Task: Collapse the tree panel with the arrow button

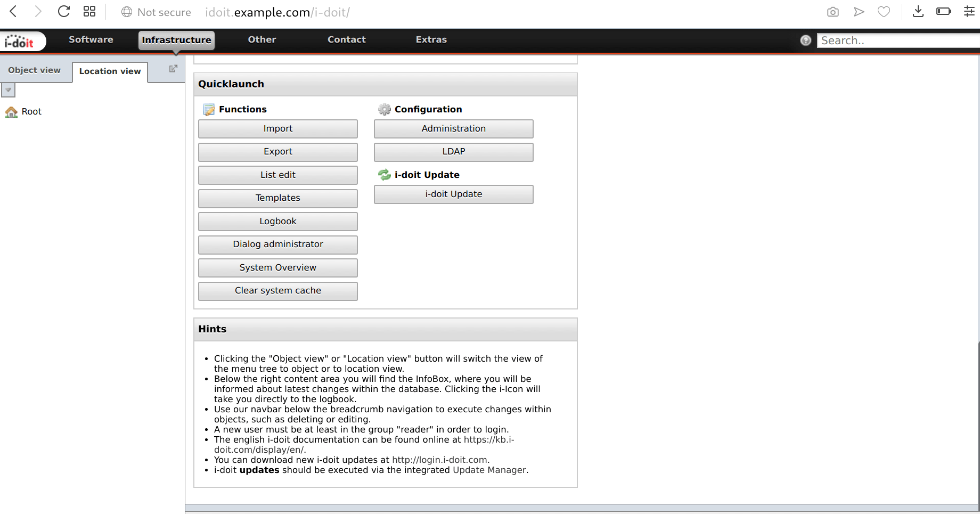Action: coord(8,90)
